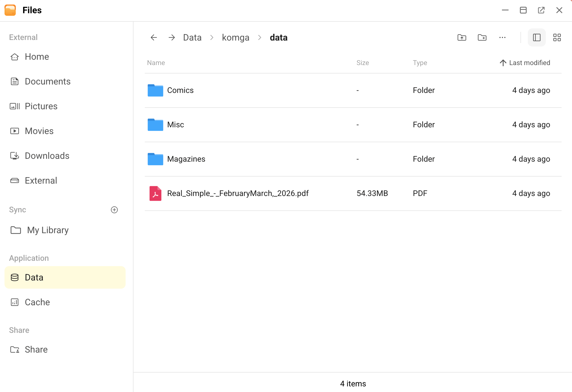
Task: Open the more options menu
Action: (502, 37)
